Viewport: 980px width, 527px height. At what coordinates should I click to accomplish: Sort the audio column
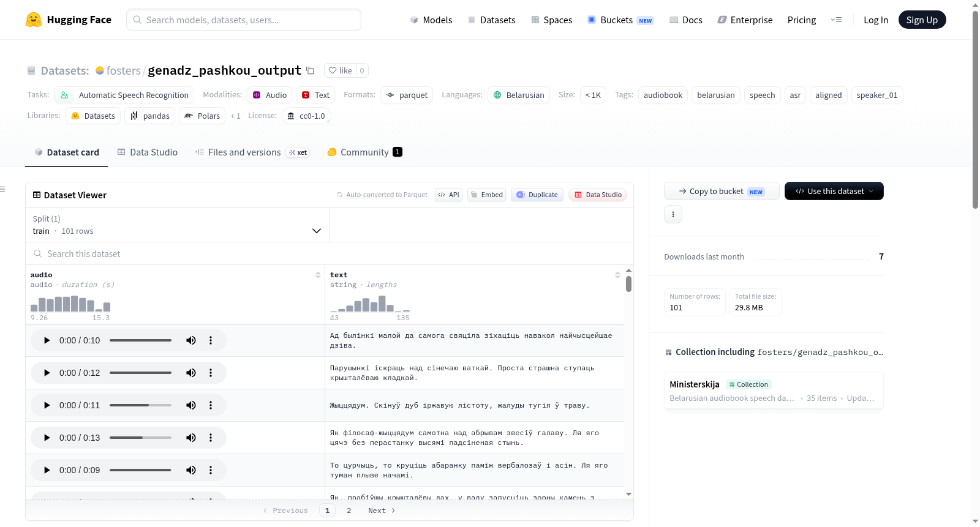coord(318,275)
